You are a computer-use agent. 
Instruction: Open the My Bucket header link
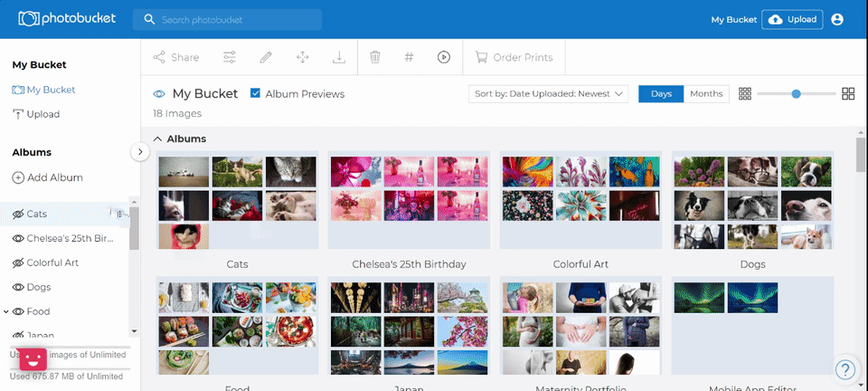733,19
